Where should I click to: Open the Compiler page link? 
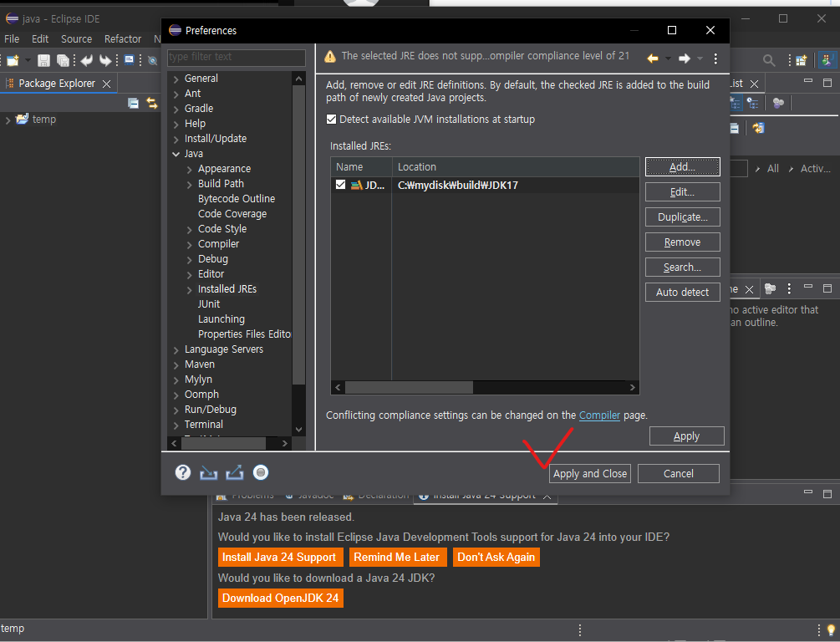[x=599, y=415]
